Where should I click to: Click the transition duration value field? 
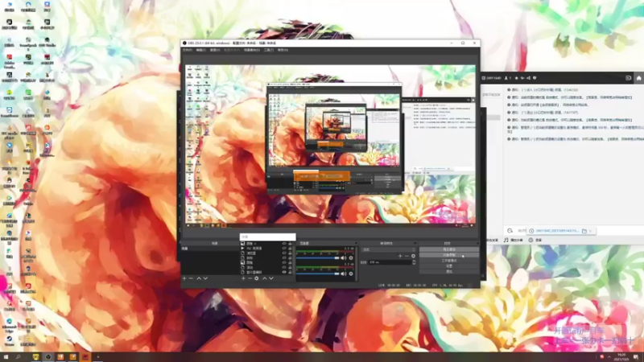pyautogui.click(x=390, y=262)
